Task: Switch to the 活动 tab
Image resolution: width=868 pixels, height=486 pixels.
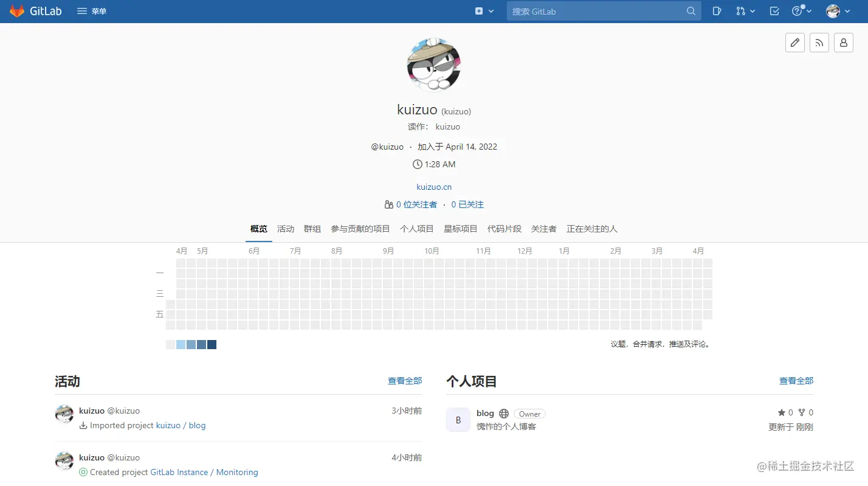Action: [286, 229]
